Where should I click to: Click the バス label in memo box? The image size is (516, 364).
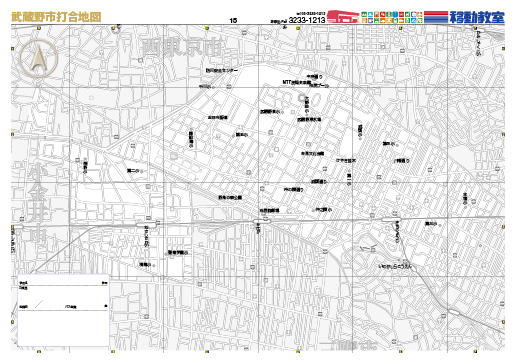70,307
